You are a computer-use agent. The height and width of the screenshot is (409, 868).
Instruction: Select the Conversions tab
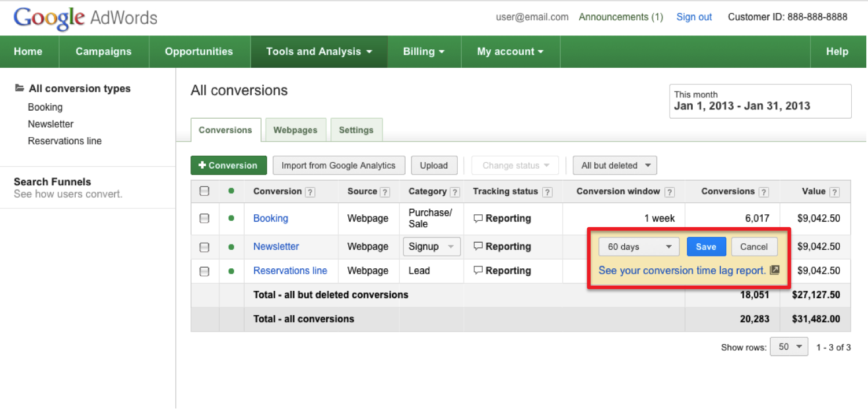[225, 130]
